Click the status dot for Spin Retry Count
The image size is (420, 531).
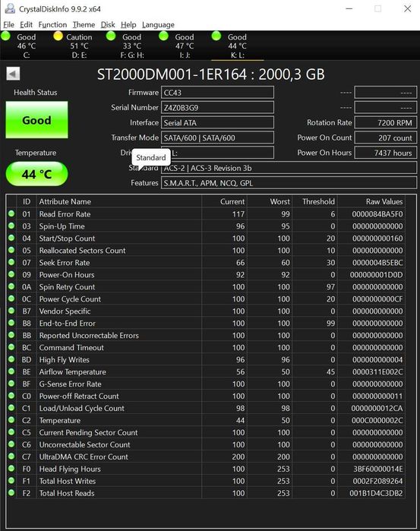click(11, 286)
